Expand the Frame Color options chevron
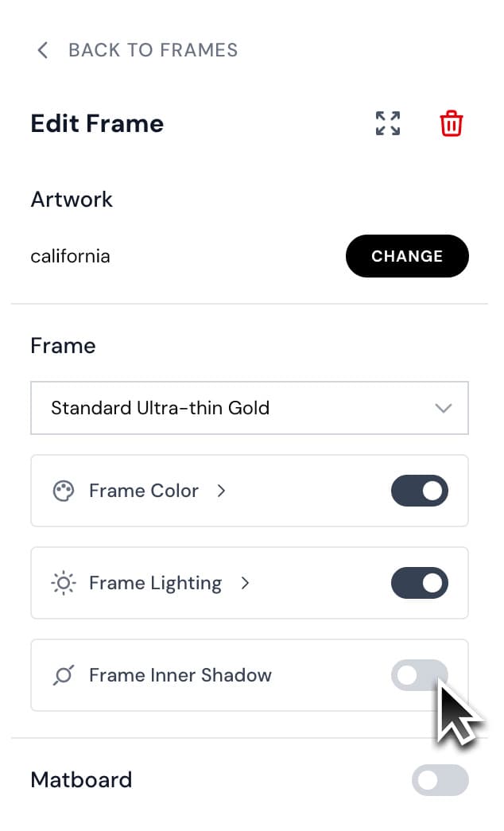504x831 pixels. pyautogui.click(x=221, y=491)
